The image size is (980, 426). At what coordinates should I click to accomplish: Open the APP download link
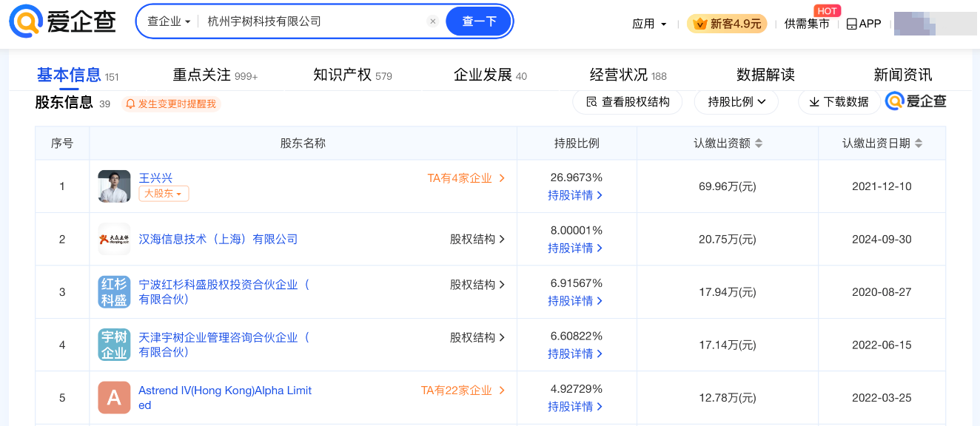click(x=863, y=24)
